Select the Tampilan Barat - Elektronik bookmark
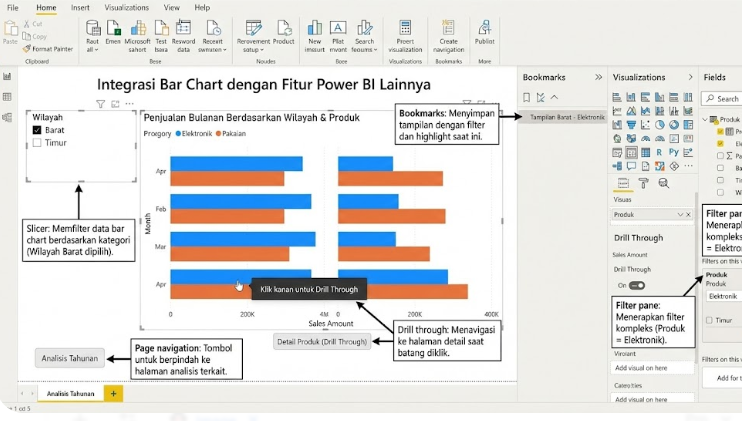Screen dimensions: 742x421 tap(567, 117)
